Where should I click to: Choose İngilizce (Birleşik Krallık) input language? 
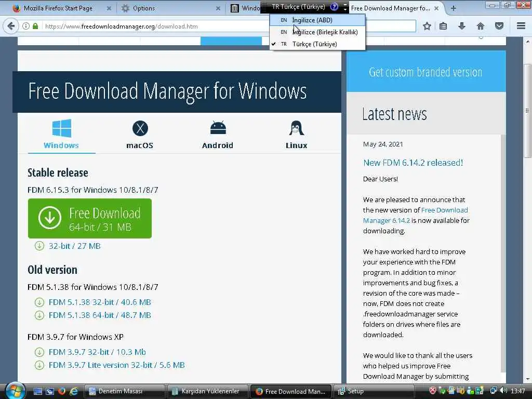coord(317,32)
